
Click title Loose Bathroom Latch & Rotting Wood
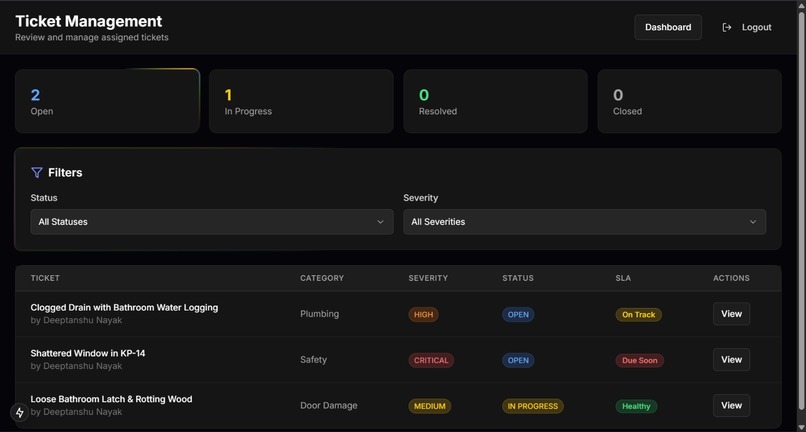click(112, 399)
